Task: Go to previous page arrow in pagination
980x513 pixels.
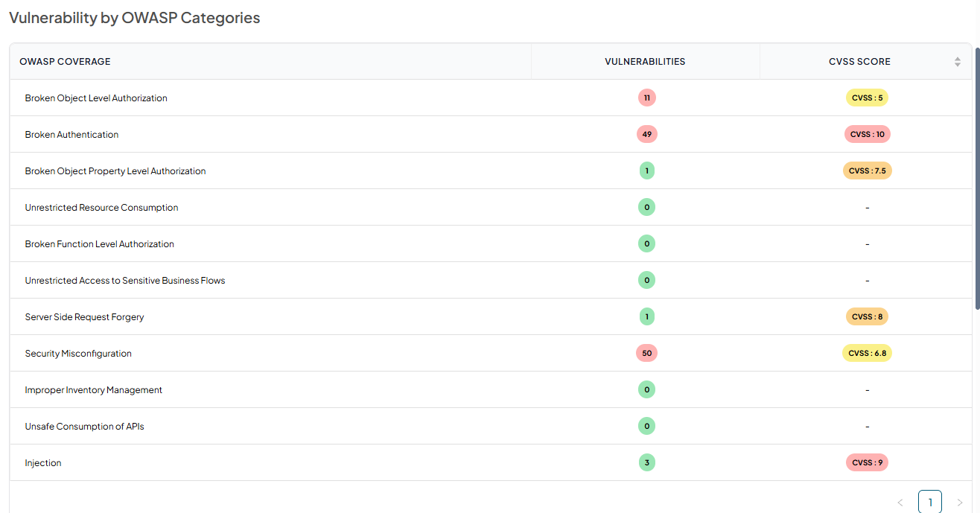Action: point(900,503)
